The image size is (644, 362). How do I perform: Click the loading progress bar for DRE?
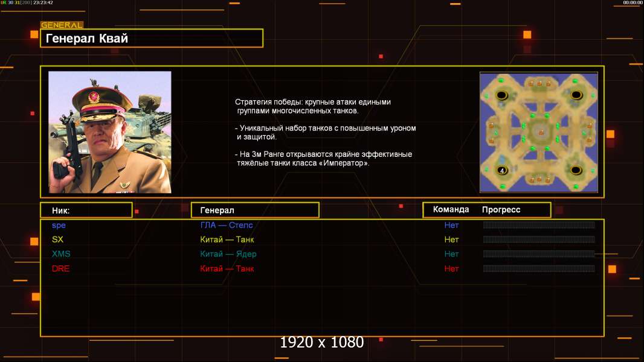pyautogui.click(x=539, y=268)
